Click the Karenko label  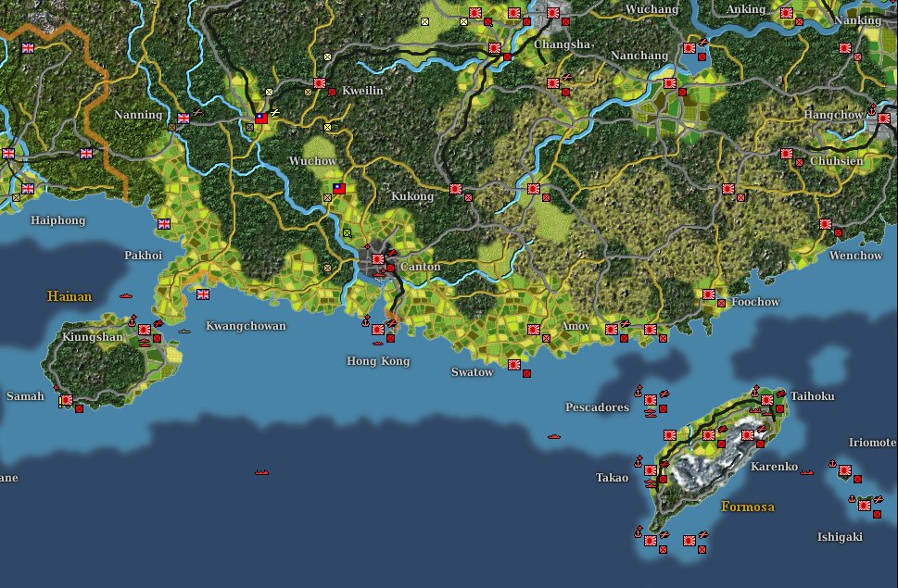point(775,466)
